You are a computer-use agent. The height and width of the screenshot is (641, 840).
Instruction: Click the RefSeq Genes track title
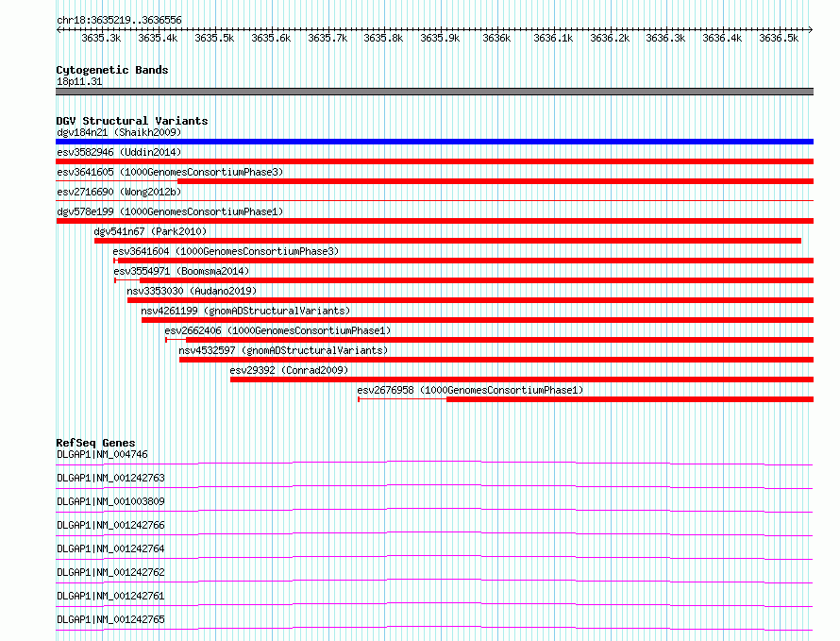point(95,444)
